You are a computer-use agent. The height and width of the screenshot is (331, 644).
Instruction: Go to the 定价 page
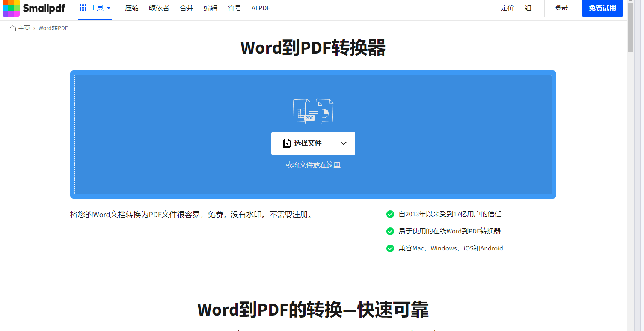coord(507,8)
